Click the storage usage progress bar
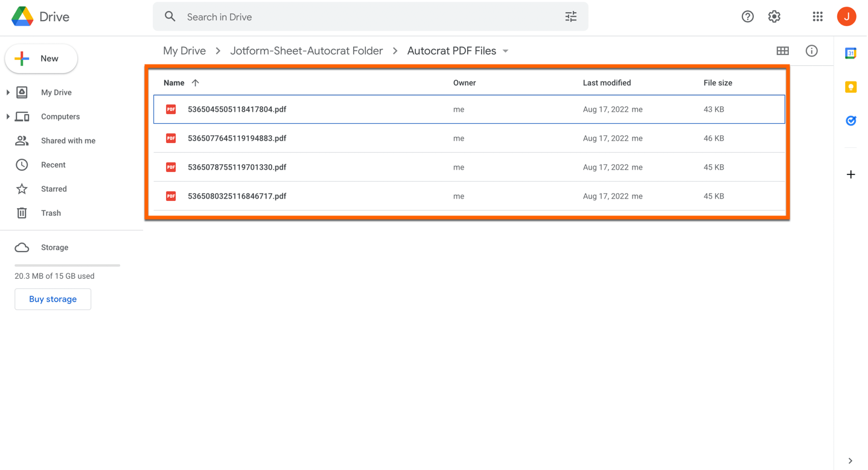This screenshot has height=470, width=868. 67,265
